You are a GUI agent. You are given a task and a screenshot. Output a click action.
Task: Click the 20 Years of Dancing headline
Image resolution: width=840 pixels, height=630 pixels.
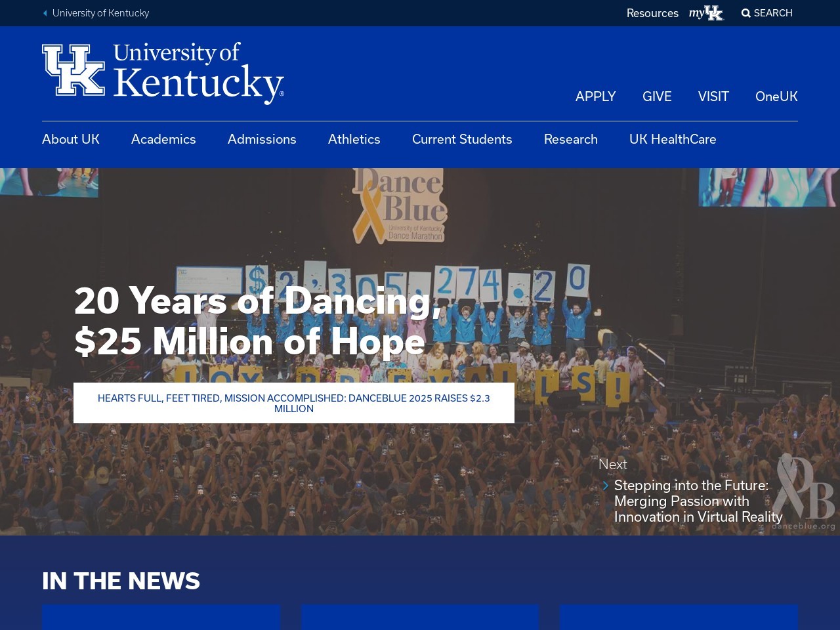point(258,321)
